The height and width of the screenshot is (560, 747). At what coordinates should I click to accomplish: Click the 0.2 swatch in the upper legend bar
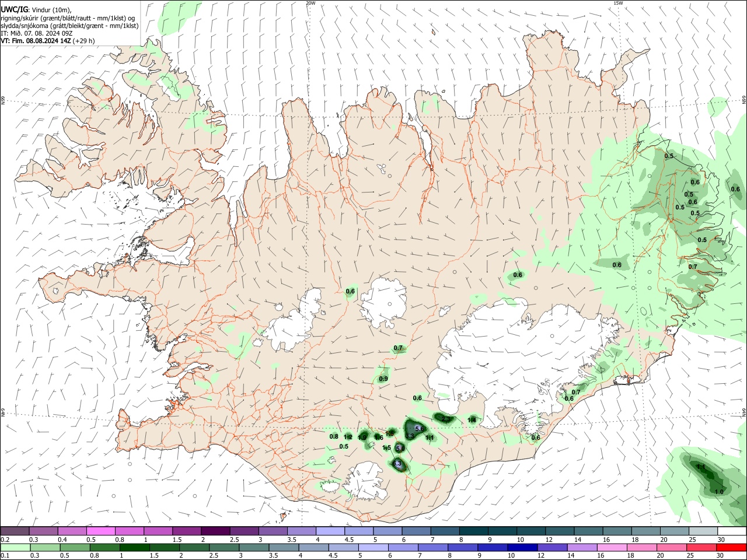15,531
